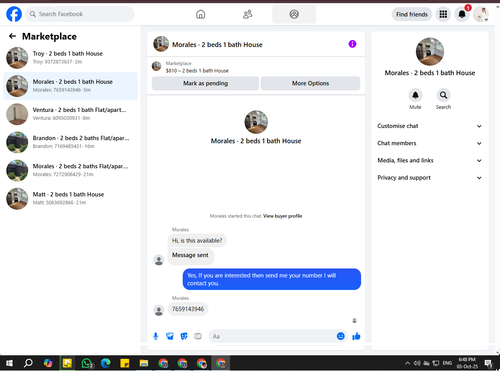
Task: Open the account profile picture menu
Action: (x=481, y=14)
